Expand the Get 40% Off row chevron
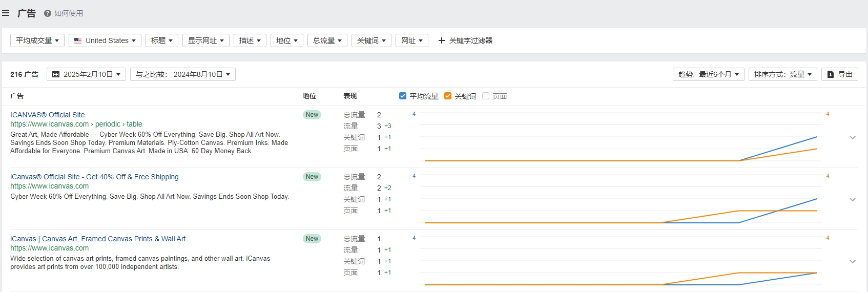This screenshot has width=868, height=292. tap(853, 199)
